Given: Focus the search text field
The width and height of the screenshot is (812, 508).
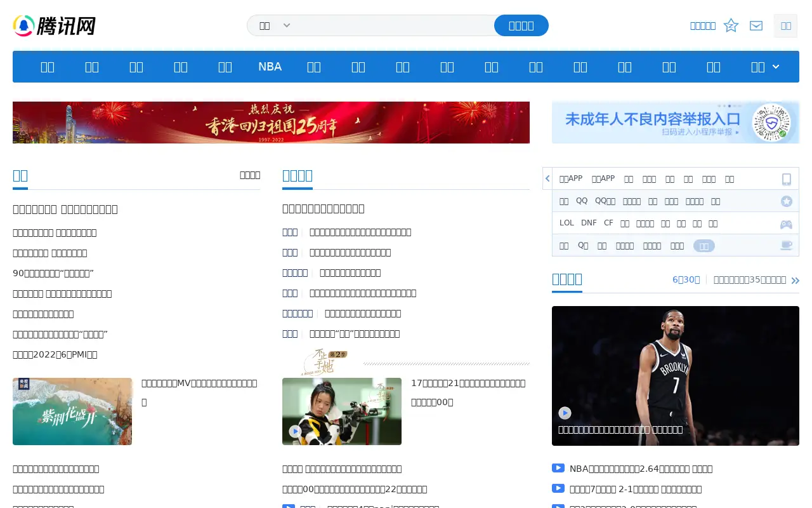Looking at the screenshot, I should pyautogui.click(x=395, y=25).
